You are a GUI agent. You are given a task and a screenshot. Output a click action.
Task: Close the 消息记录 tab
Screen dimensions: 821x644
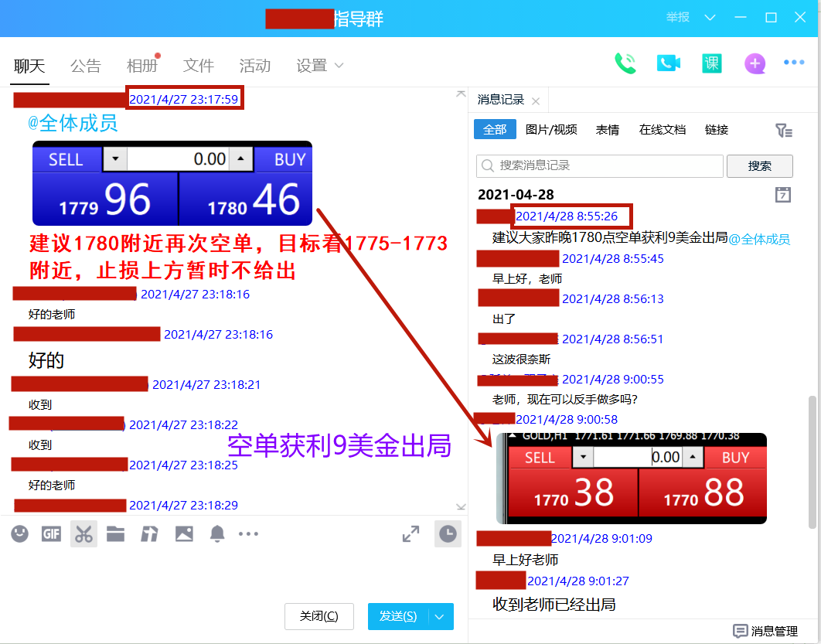[x=536, y=101]
